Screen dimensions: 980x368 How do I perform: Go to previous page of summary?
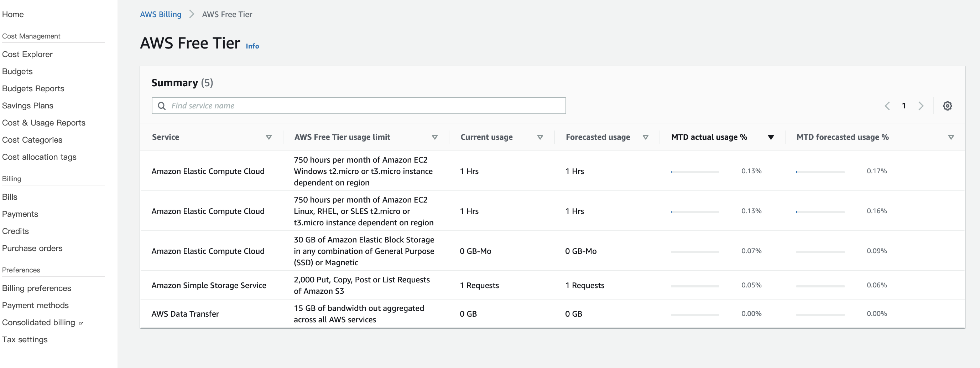887,106
